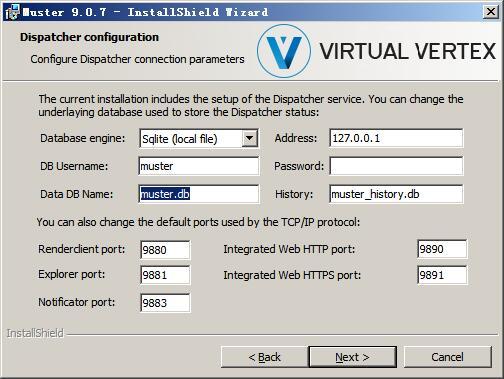Click the "Data DB Name:" label
The height and width of the screenshot is (379, 504).
click(x=77, y=194)
